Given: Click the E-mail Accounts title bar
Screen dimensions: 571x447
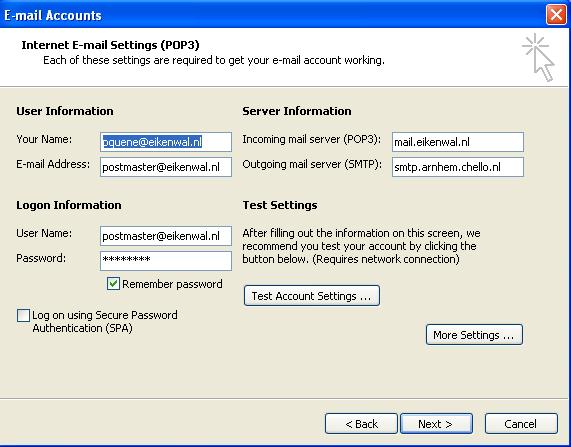Looking at the screenshot, I should coord(273,15).
